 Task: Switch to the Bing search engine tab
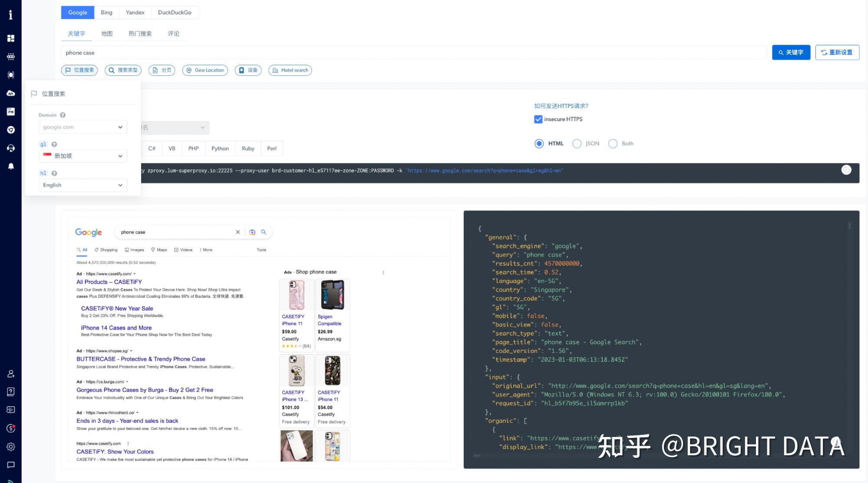106,13
